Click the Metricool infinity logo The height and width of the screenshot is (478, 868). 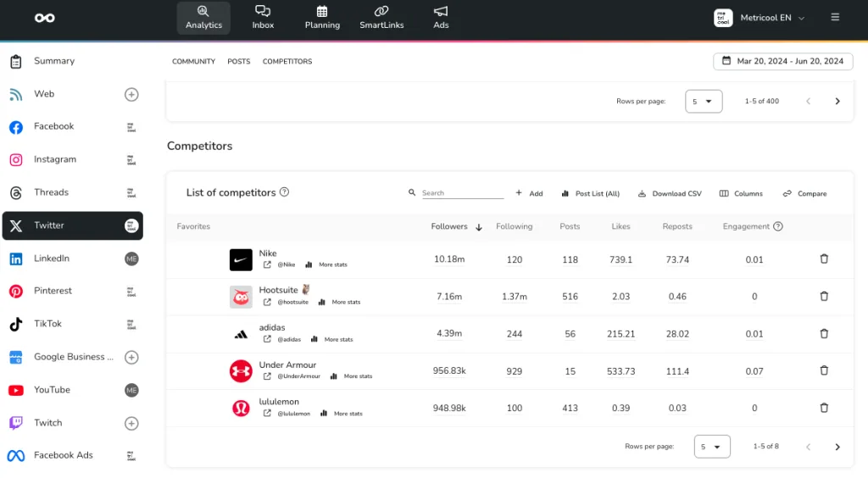44,18
